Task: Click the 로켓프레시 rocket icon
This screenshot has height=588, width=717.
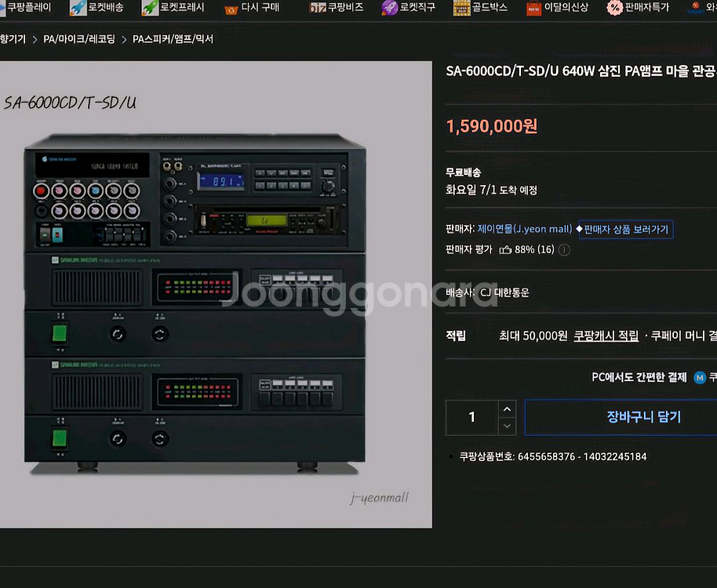Action: point(150,8)
